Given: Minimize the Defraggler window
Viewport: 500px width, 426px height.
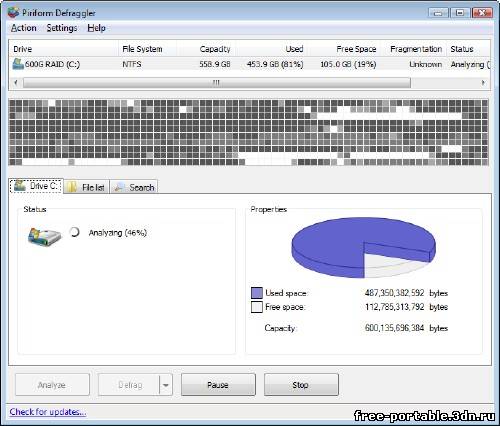Looking at the screenshot, I should click(438, 13).
